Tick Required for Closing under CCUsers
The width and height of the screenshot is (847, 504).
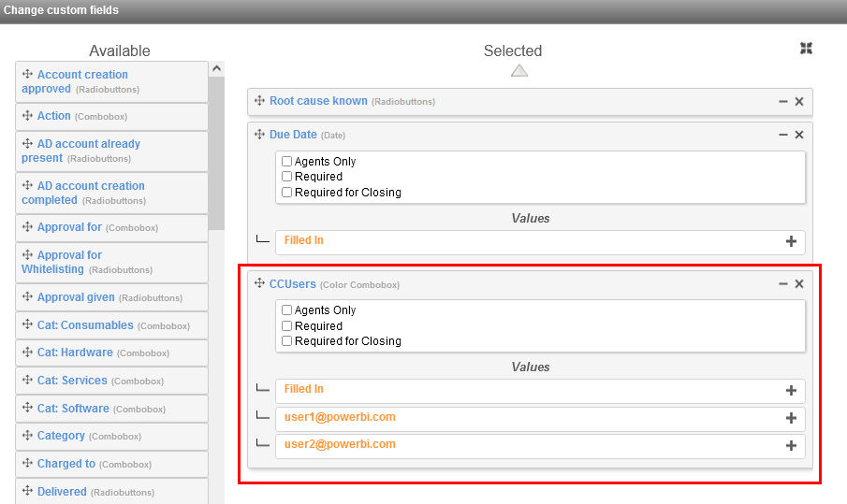pos(287,341)
